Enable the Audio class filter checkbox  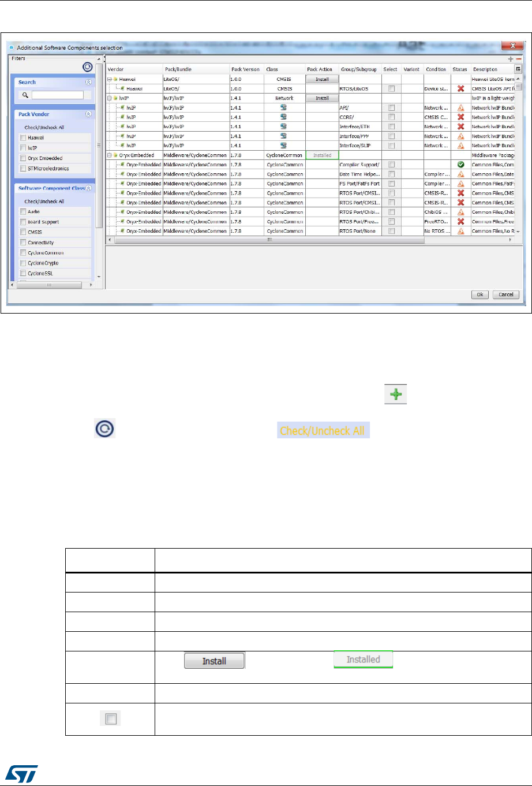pos(23,212)
